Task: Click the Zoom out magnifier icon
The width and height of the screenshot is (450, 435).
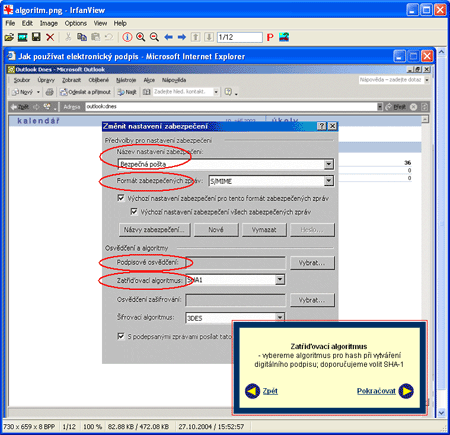Action: [154, 37]
